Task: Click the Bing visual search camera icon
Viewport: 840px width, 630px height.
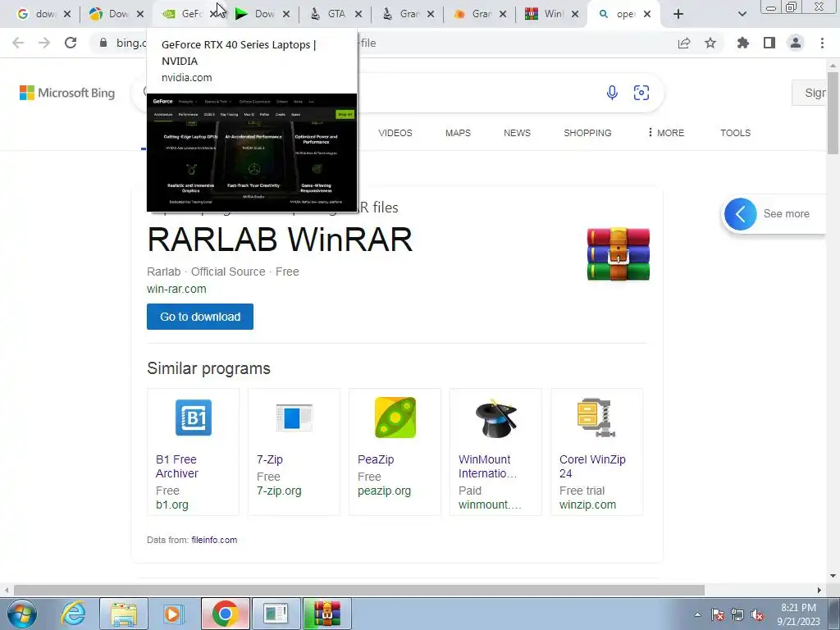Action: point(641,93)
